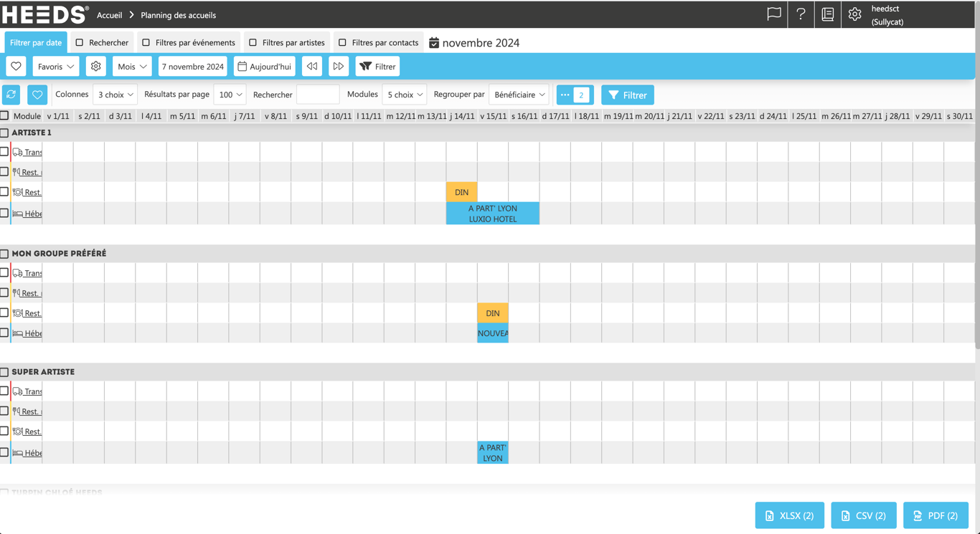Click the Rechercher text input field
Image resolution: width=980 pixels, height=534 pixels.
(318, 95)
